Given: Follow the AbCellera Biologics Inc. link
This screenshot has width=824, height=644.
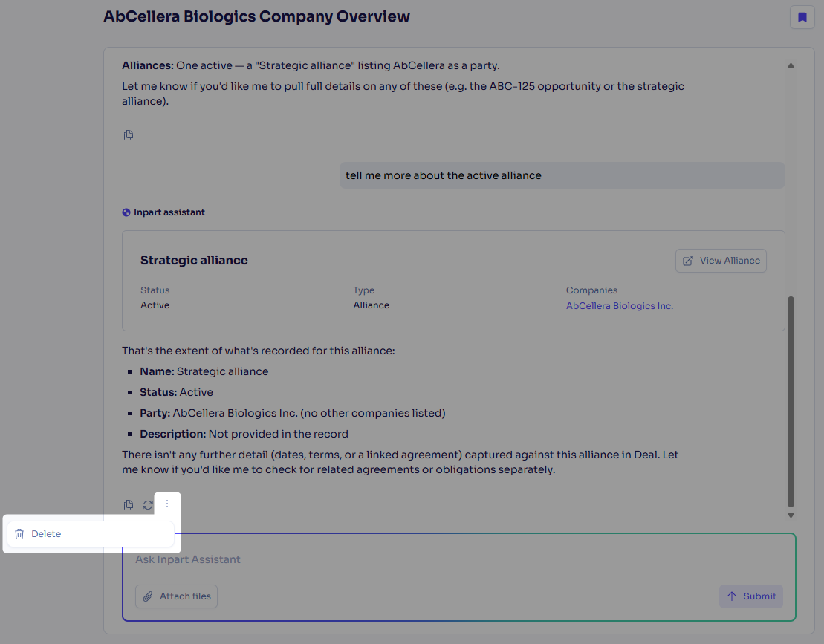Looking at the screenshot, I should click(x=619, y=306).
